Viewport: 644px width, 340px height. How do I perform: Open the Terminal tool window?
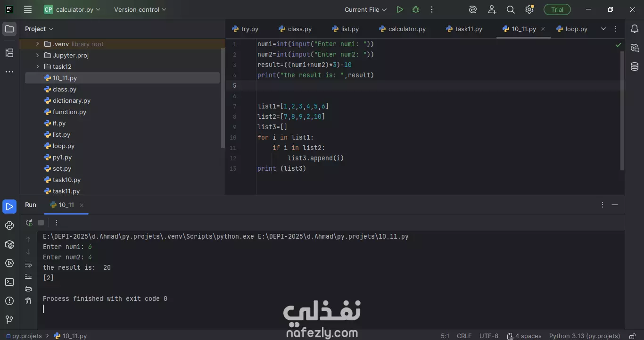[9, 282]
